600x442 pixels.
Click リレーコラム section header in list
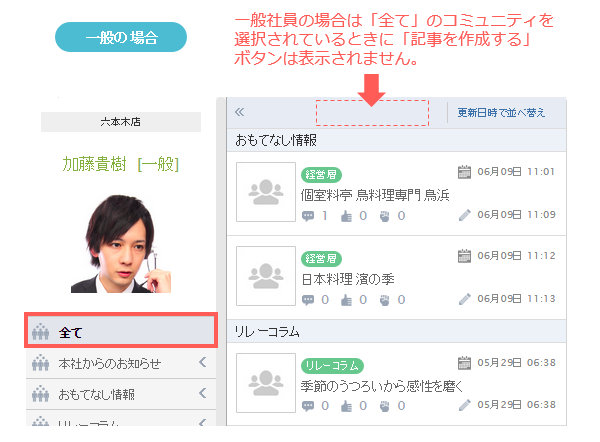[396, 331]
